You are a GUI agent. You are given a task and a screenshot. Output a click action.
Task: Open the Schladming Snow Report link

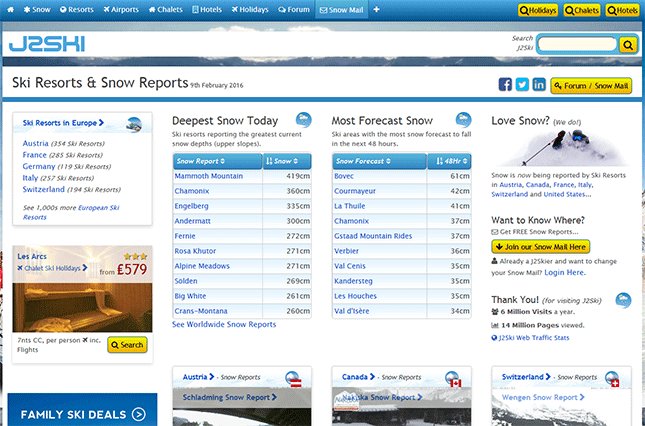tap(230, 397)
